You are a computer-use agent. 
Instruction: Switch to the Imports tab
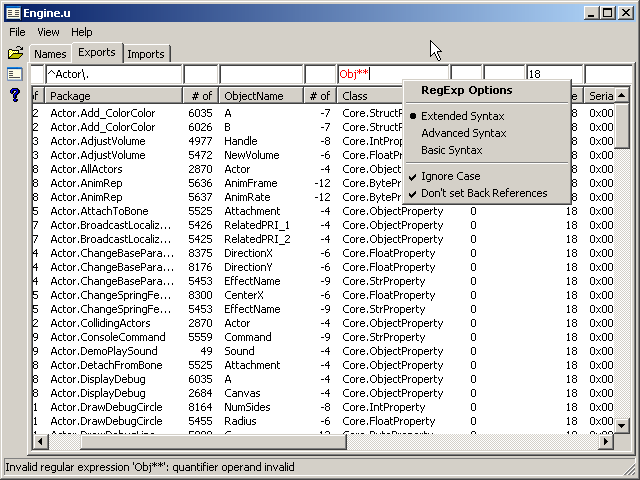(x=146, y=54)
